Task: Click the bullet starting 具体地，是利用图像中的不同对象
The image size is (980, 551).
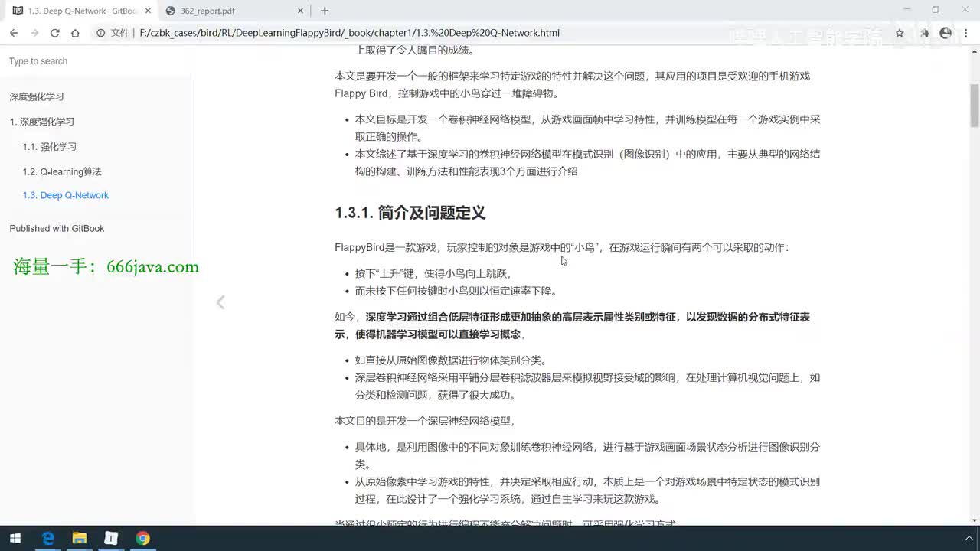Action: tap(587, 455)
